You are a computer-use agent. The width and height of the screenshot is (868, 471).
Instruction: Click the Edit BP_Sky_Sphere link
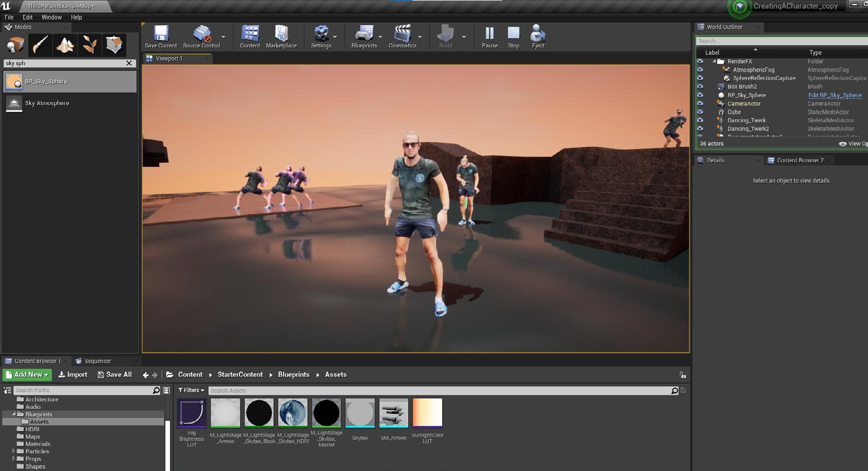(834, 95)
